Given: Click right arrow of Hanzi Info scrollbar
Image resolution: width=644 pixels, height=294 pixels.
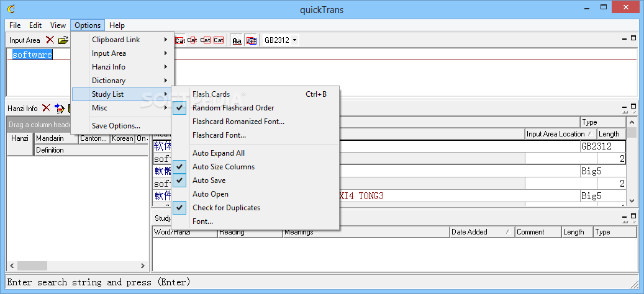Looking at the screenshot, I should point(143,265).
